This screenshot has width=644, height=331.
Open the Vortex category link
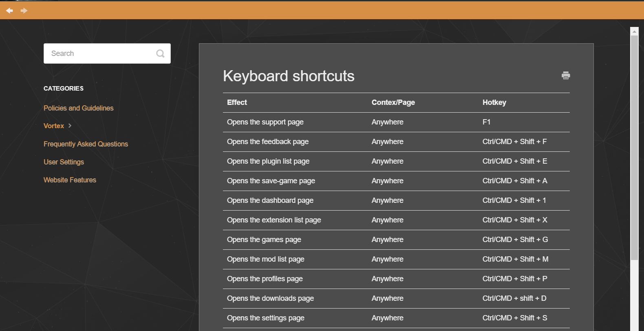tap(54, 126)
